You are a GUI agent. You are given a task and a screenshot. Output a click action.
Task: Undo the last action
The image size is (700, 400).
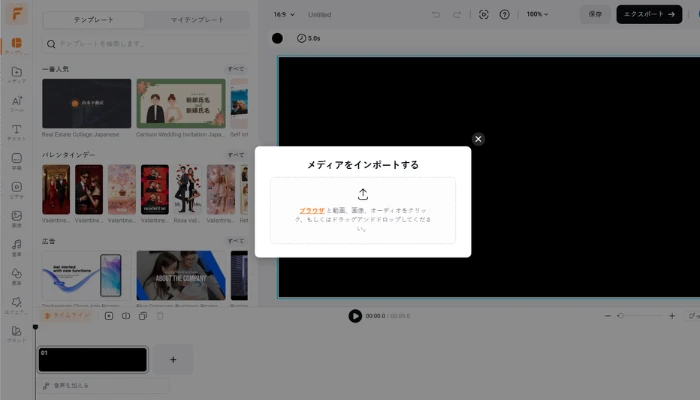pyautogui.click(x=436, y=15)
